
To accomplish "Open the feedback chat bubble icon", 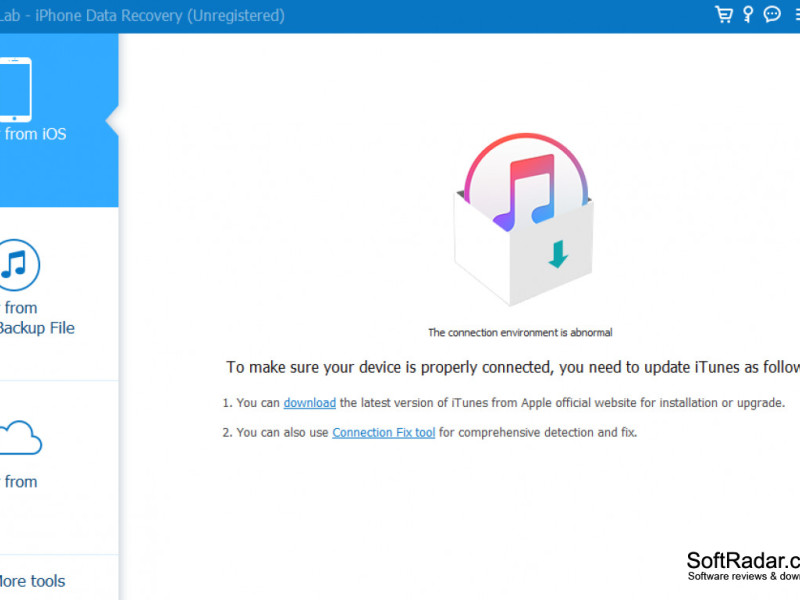I will [772, 14].
